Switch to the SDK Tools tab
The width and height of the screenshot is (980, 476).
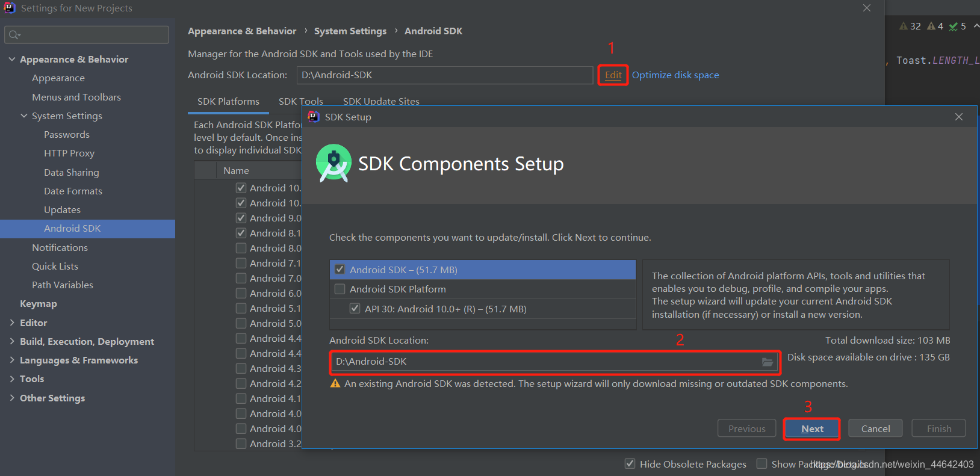tap(301, 101)
